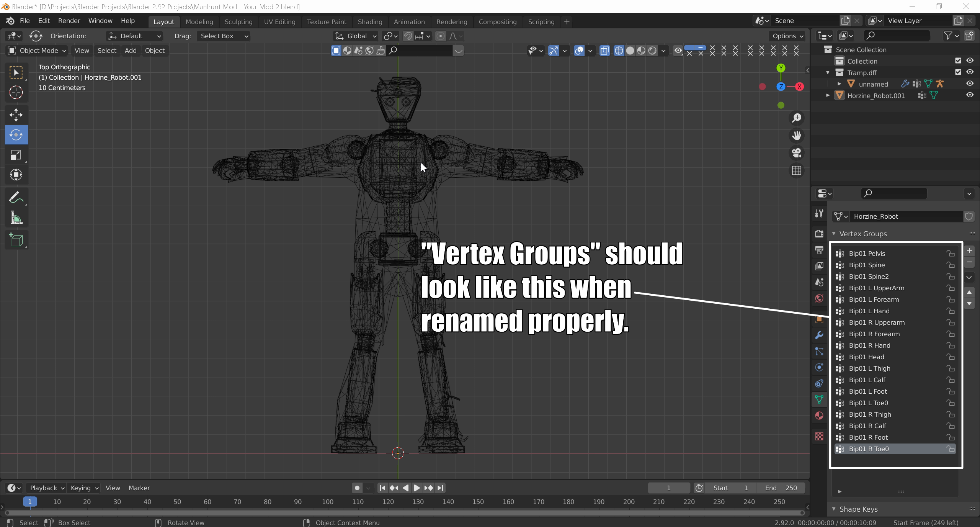The image size is (980, 527).
Task: Switch to orthographic/perspective grid icon
Action: (x=797, y=170)
